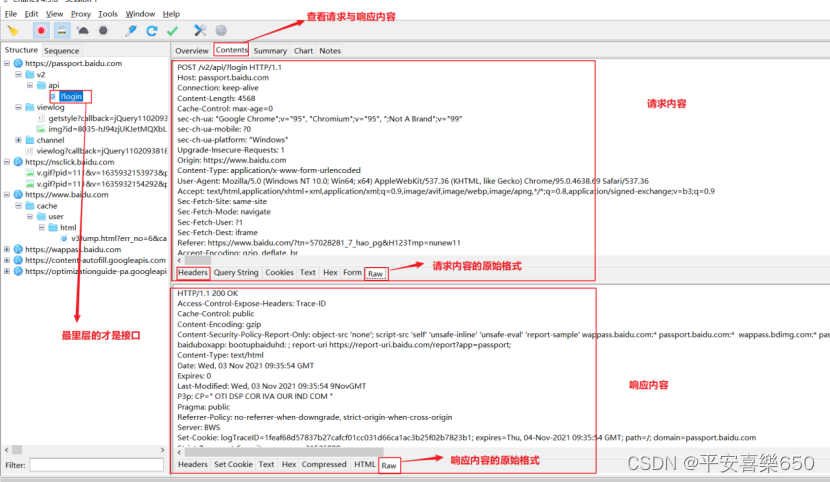Open the Tools wrench icon
Image resolution: width=830 pixels, height=482 pixels.
point(200,31)
